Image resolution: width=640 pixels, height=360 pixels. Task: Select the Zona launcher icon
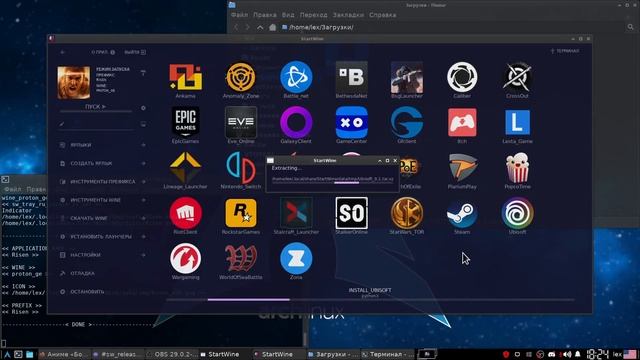[x=296, y=258]
